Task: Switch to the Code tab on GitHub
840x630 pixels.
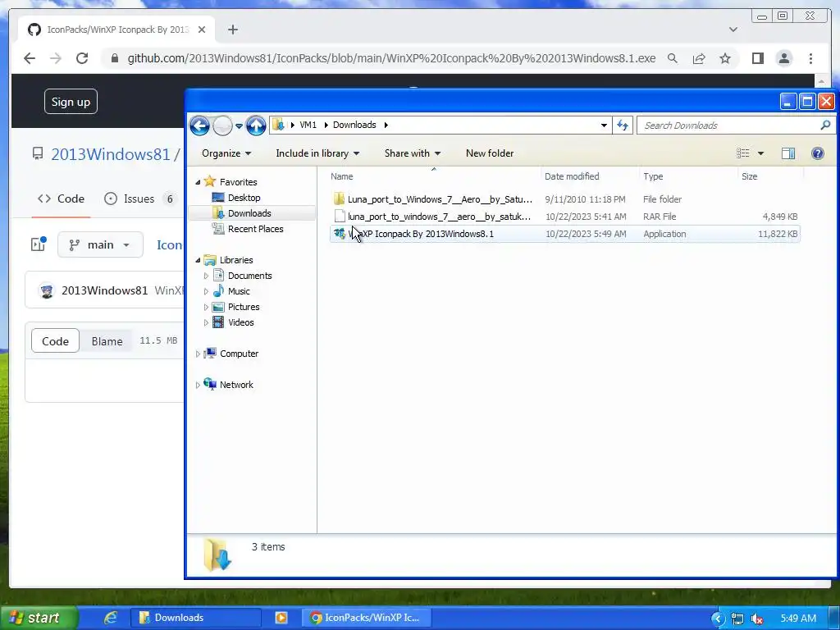Action: click(x=61, y=199)
